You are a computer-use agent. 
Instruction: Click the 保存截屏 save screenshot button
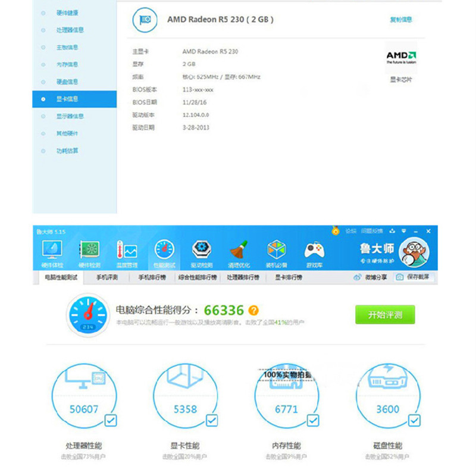(414, 277)
